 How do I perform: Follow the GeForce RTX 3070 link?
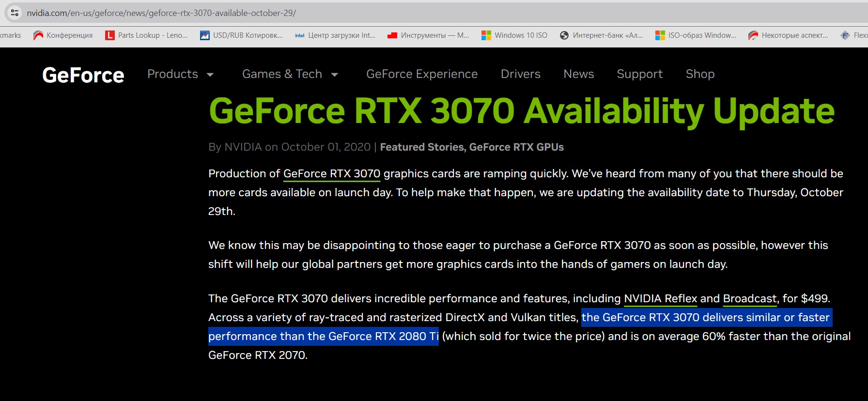332,174
